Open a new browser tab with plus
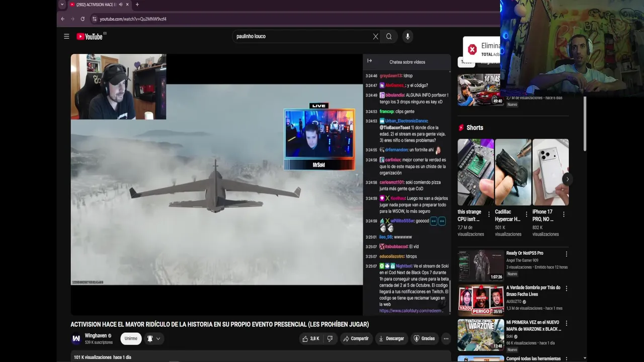 pyautogui.click(x=137, y=5)
